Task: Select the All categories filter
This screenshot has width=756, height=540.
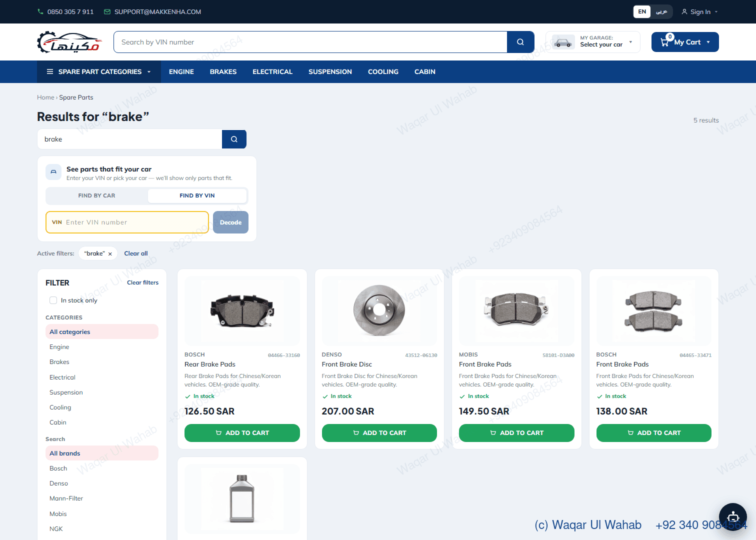Action: (x=102, y=331)
